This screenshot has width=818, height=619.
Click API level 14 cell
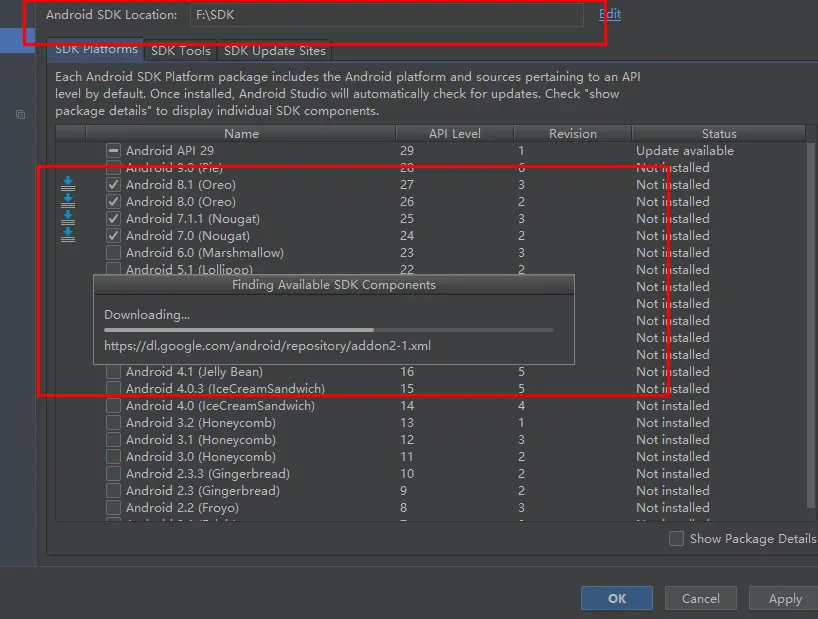[406, 406]
